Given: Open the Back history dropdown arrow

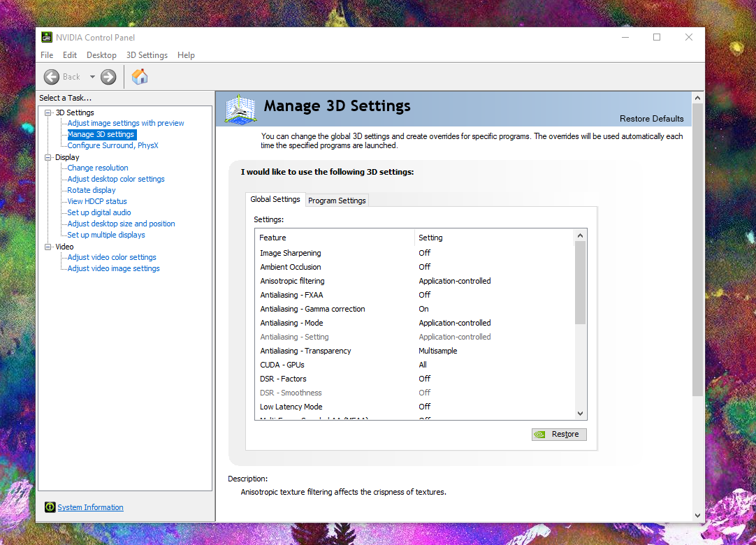Looking at the screenshot, I should (x=92, y=77).
